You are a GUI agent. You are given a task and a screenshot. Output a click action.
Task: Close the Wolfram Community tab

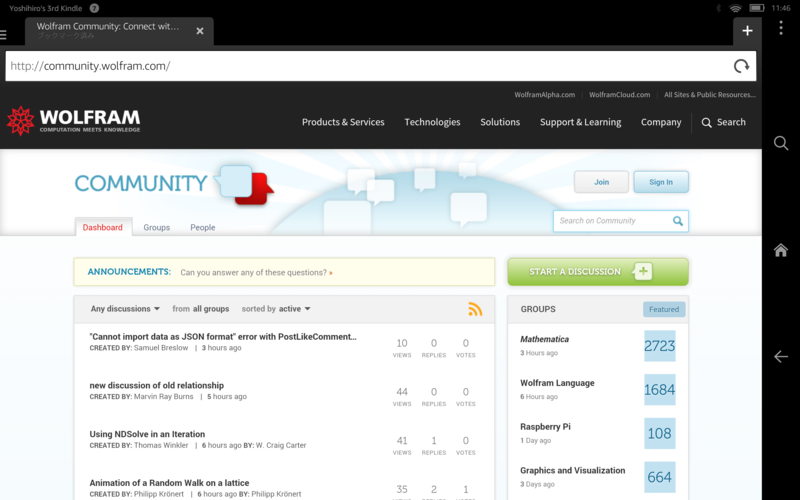(x=200, y=31)
